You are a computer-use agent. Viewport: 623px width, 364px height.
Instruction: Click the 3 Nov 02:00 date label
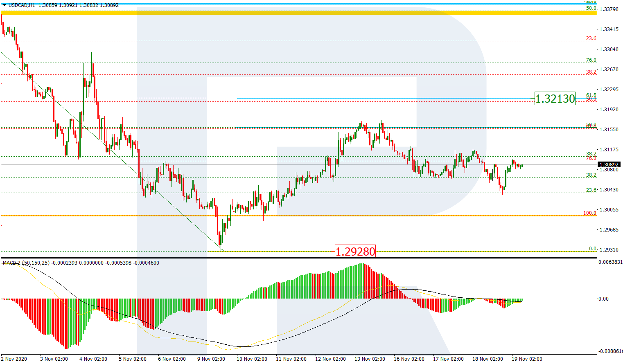click(x=54, y=359)
